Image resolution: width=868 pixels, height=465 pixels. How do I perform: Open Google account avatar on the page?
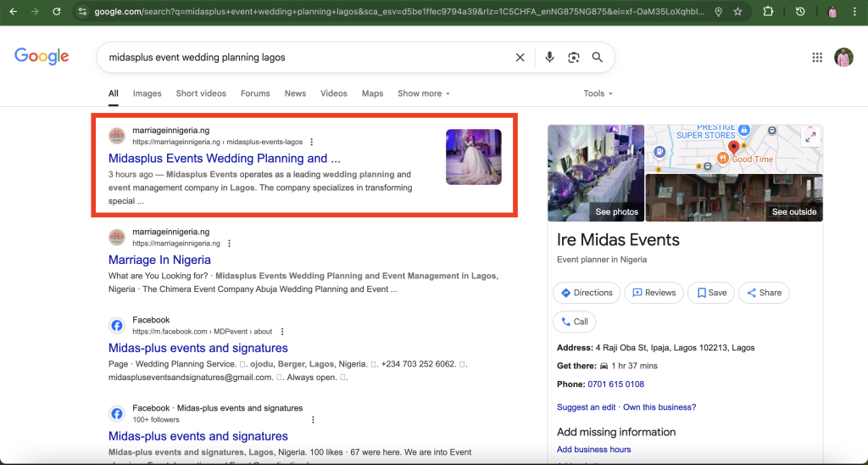[843, 57]
